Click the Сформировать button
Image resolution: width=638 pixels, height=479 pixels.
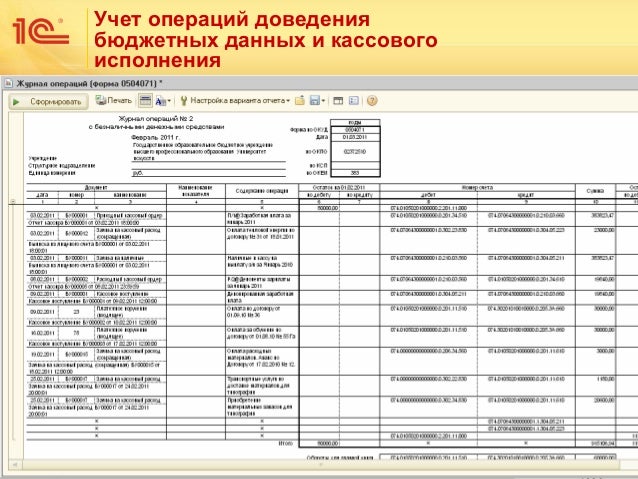48,101
